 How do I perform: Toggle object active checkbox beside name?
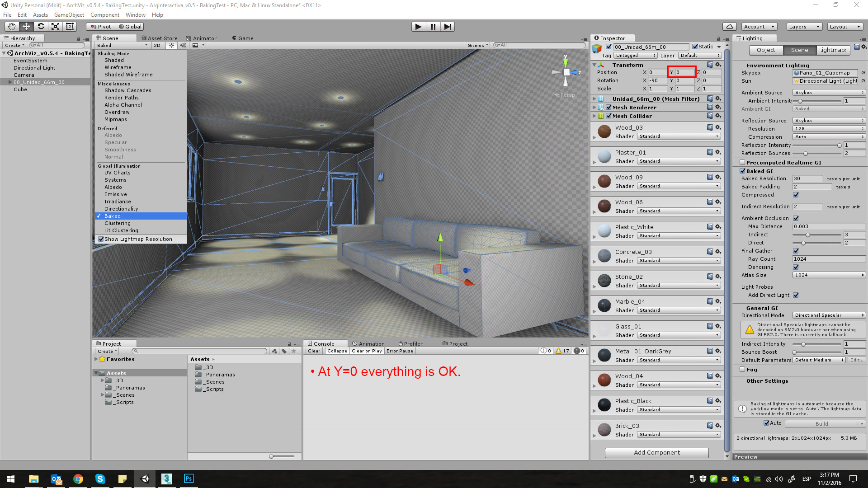point(609,47)
